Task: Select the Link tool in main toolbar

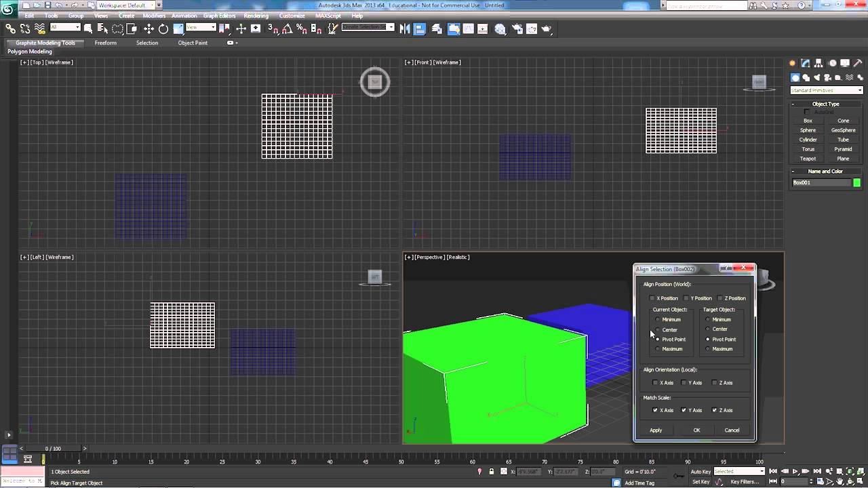Action: 11,28
